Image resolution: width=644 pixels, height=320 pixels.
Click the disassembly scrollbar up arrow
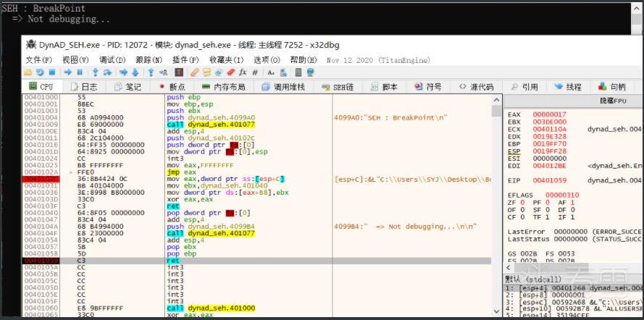point(496,99)
